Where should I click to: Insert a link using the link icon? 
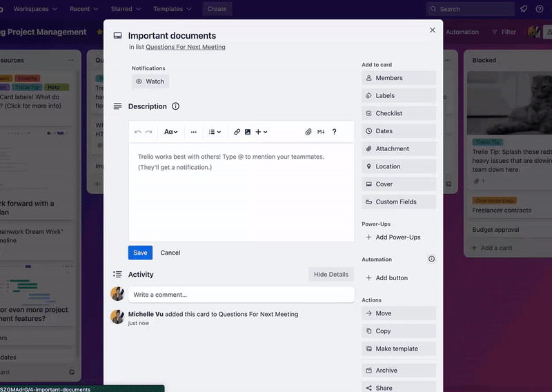tap(237, 132)
